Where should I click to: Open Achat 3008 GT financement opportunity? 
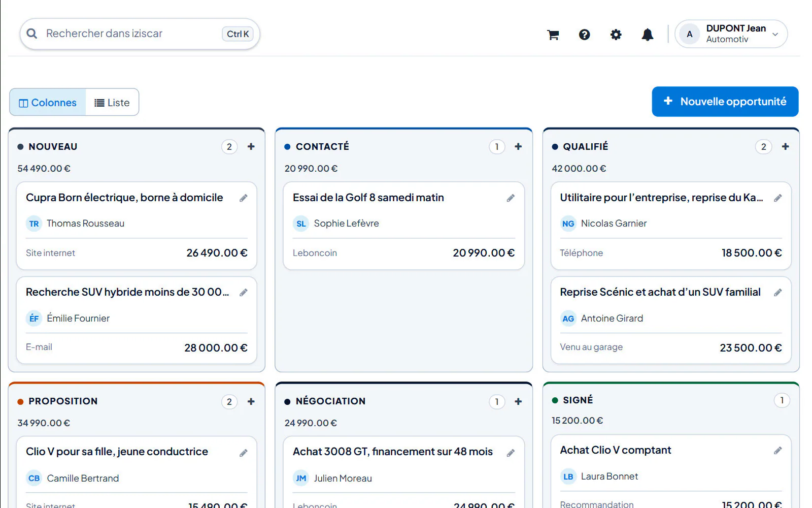coord(393,452)
